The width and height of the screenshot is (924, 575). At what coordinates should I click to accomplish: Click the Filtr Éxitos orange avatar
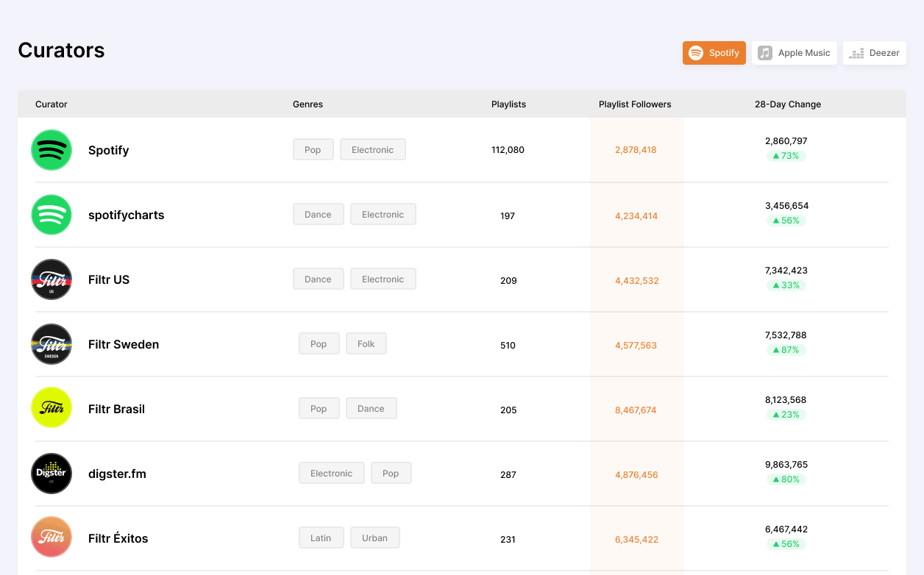click(x=51, y=537)
